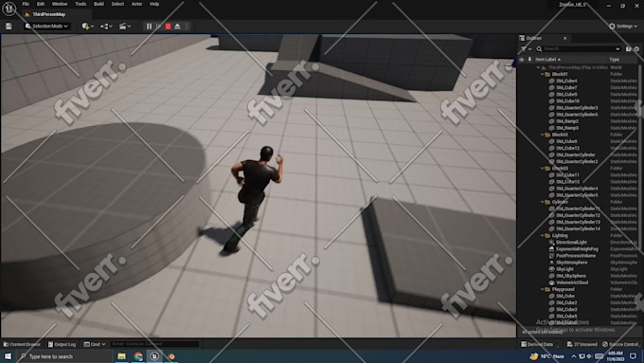Image resolution: width=644 pixels, height=363 pixels.
Task: Open the Settings dropdown
Action: [x=623, y=26]
